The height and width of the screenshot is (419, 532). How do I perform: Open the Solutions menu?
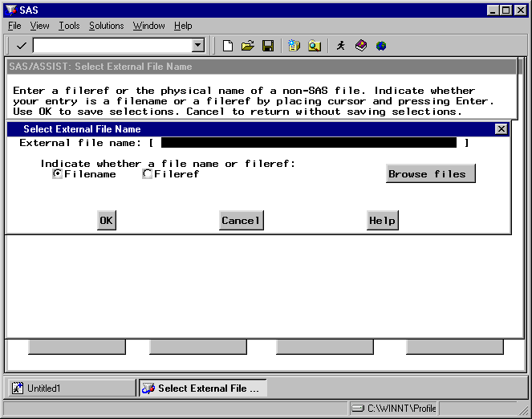point(106,26)
